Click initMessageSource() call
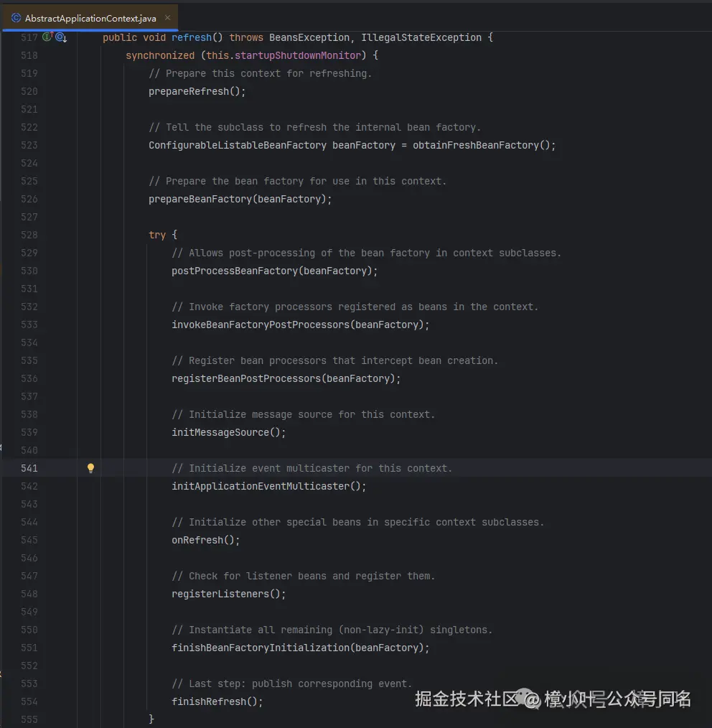Image resolution: width=712 pixels, height=728 pixels. [228, 433]
